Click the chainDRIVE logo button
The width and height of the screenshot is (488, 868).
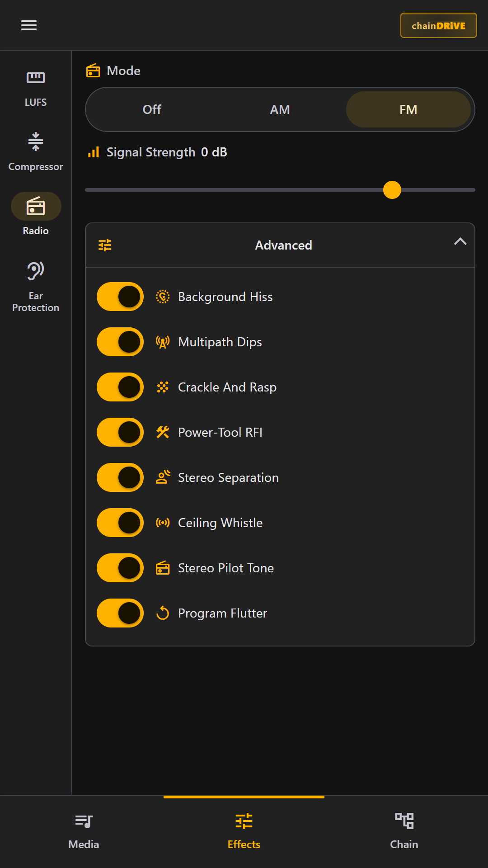coord(438,25)
